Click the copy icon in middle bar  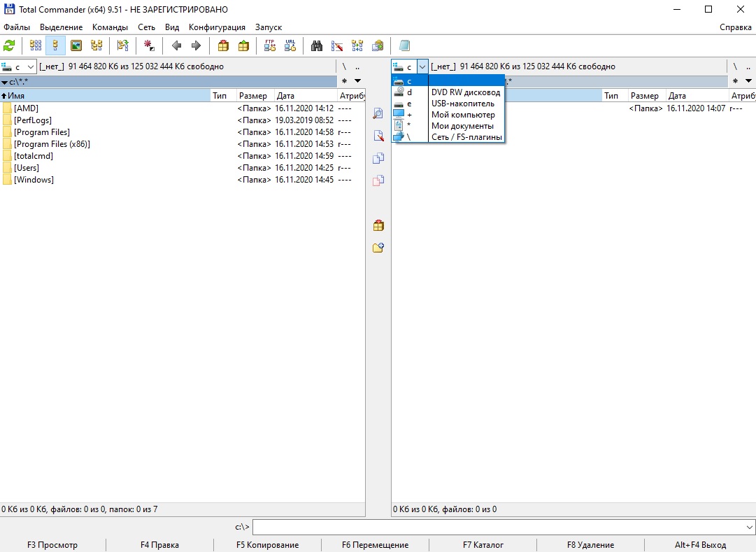point(378,158)
